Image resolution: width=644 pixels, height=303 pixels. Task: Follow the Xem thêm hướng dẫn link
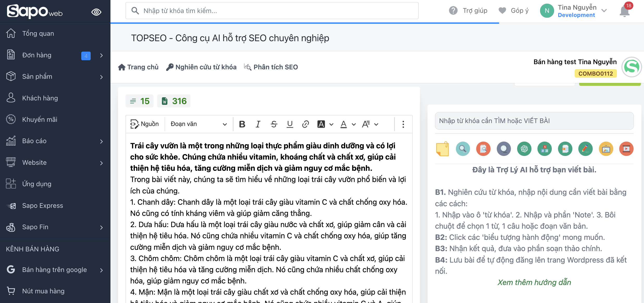point(534,282)
